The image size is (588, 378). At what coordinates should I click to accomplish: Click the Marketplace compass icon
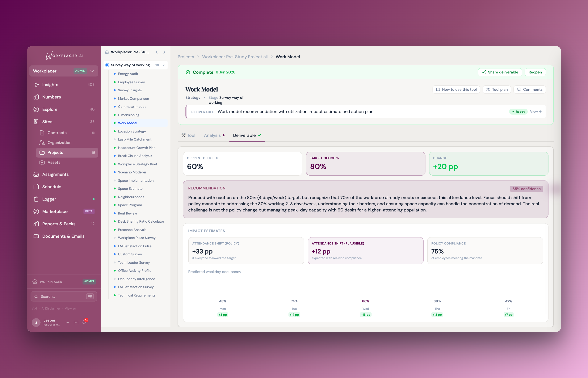(x=36, y=212)
